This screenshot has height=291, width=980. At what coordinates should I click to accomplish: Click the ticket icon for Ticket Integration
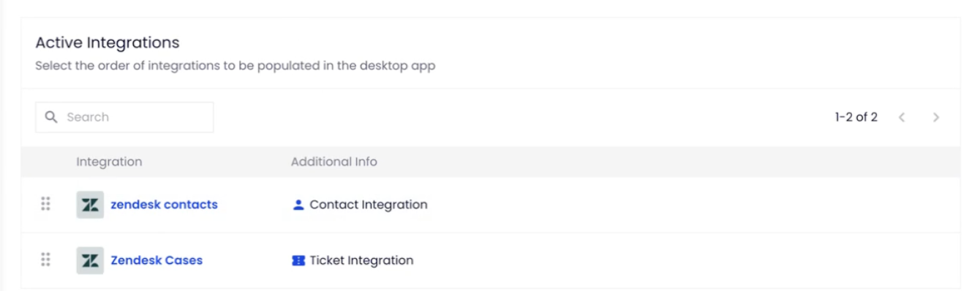pyautogui.click(x=298, y=260)
